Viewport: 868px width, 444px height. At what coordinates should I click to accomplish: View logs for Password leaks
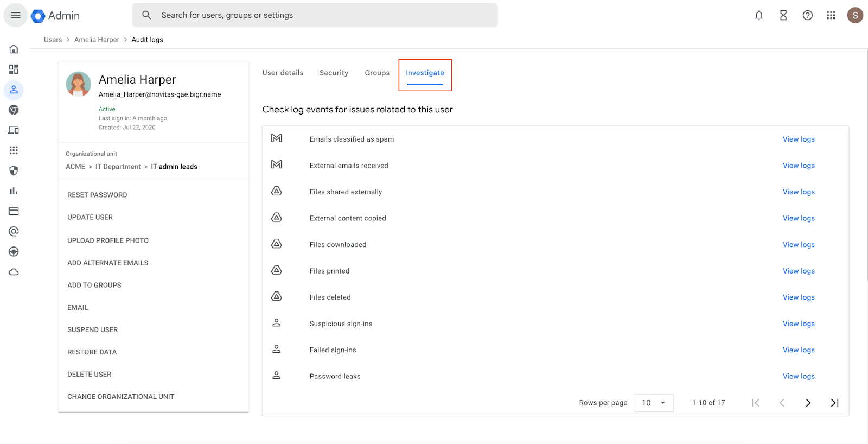[799, 376]
